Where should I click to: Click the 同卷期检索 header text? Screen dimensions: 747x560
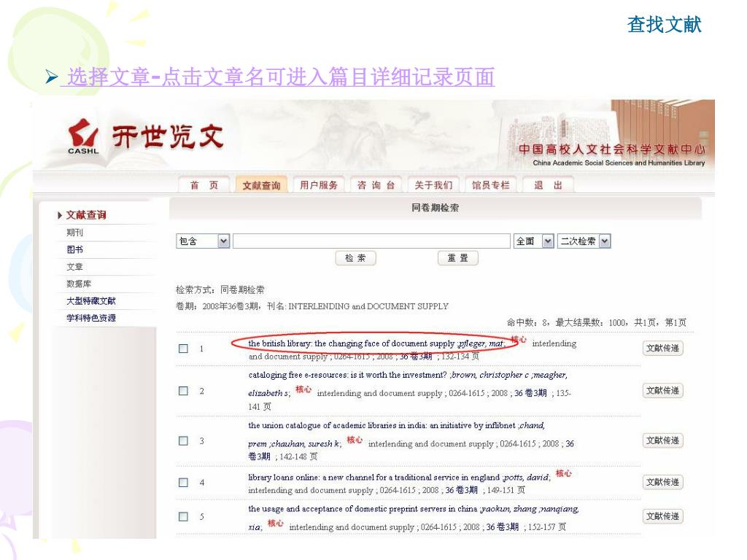[435, 208]
